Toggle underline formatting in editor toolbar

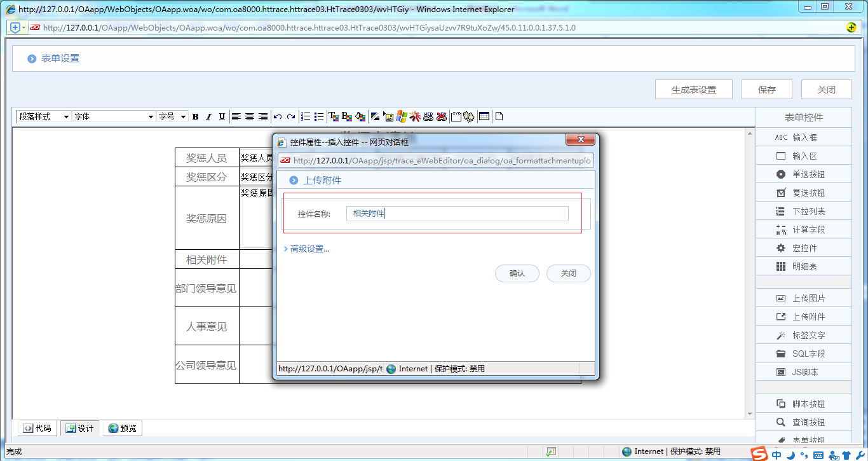click(222, 117)
